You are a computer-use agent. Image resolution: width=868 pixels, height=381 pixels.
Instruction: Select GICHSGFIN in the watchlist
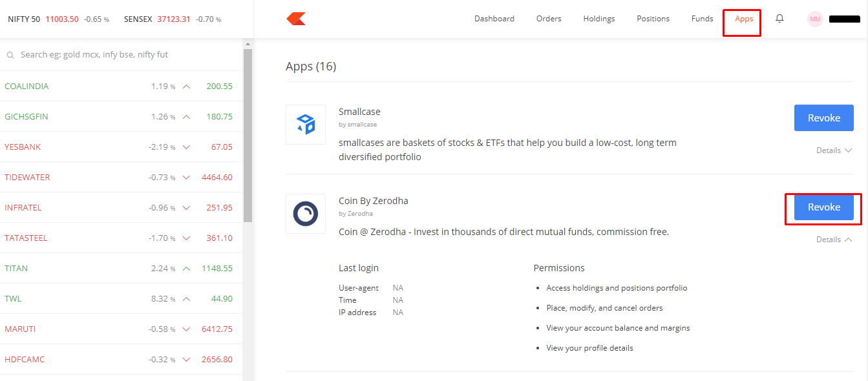coord(122,117)
